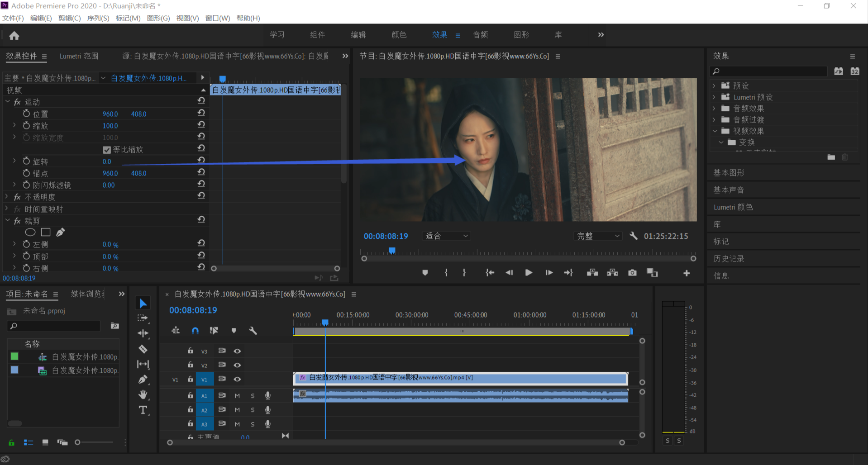Toggle animation stopwatch for 缩放
This screenshot has height=465, width=868.
[27, 125]
